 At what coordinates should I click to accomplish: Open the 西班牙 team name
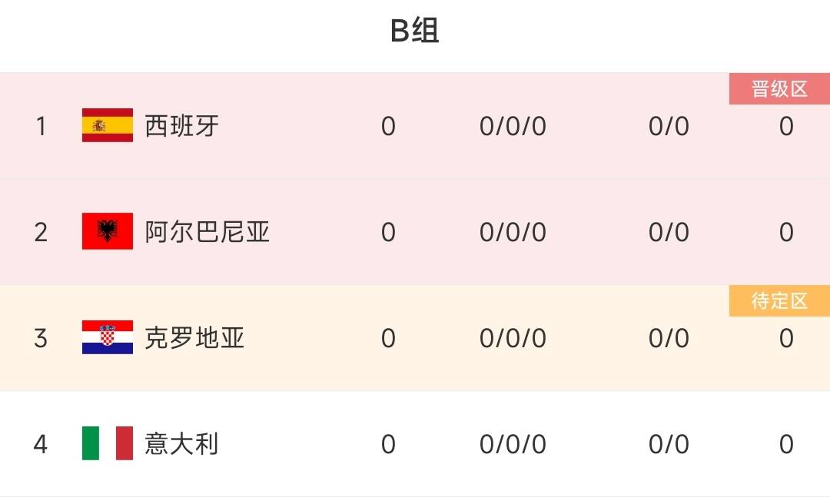coord(181,126)
